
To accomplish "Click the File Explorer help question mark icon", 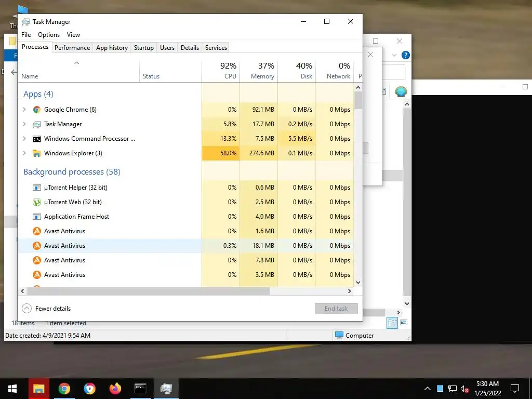I will click(405, 55).
